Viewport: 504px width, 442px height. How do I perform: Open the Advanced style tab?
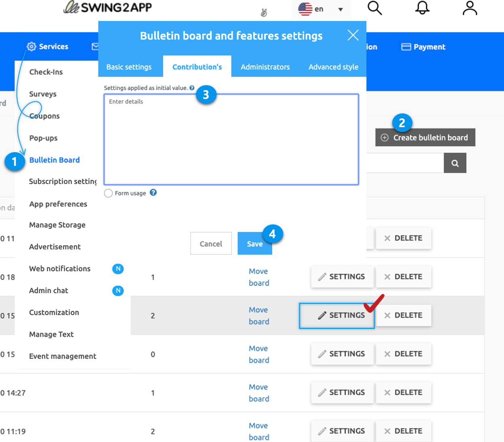(333, 67)
